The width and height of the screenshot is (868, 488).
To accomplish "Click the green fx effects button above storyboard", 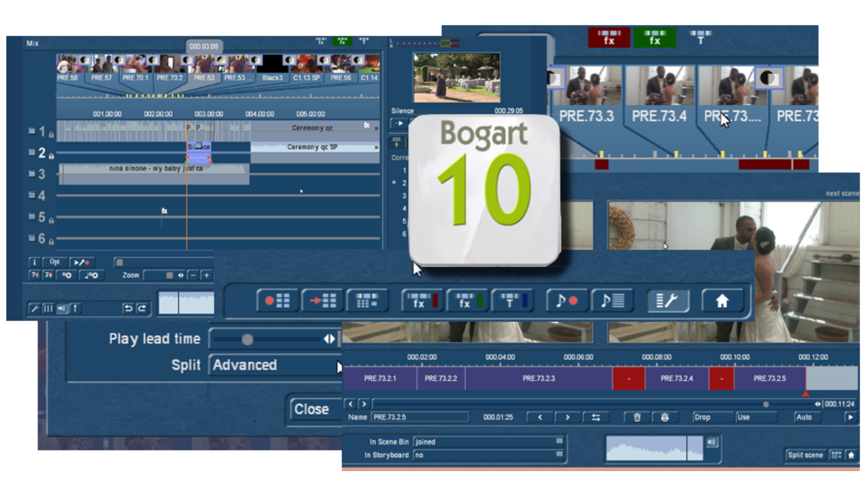I will (654, 38).
